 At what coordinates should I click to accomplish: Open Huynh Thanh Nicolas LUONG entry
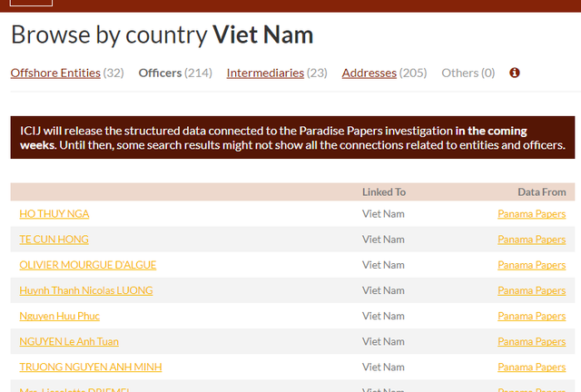click(85, 290)
